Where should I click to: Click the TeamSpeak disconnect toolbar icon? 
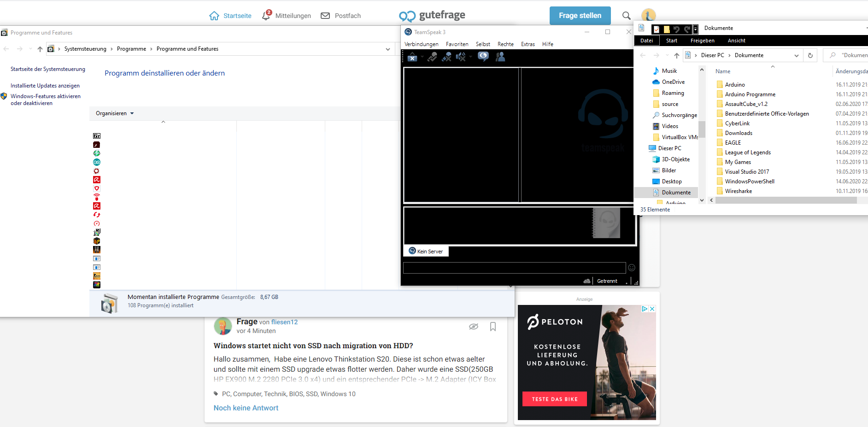tap(412, 57)
